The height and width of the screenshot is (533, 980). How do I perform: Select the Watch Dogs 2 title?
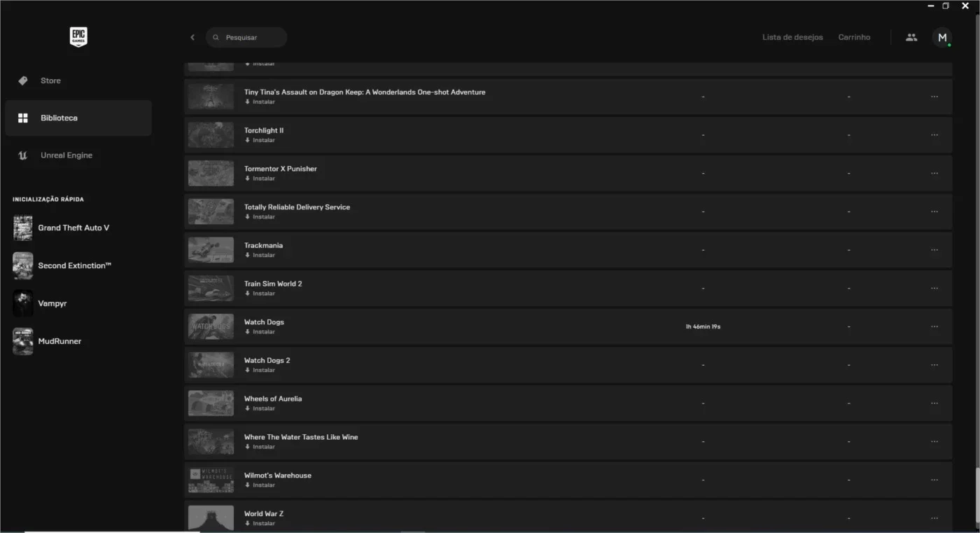(267, 360)
